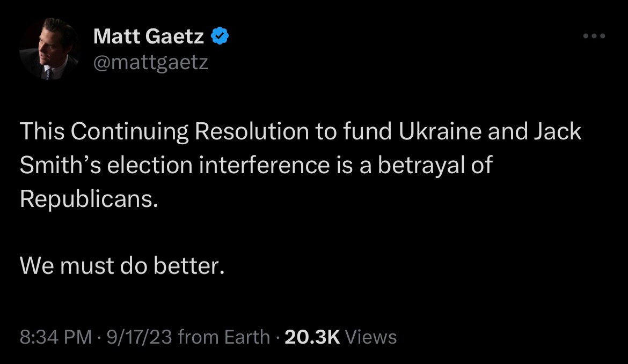Click the 8:34 PM timestamp
This screenshot has height=364, width=628.
pyautogui.click(x=55, y=337)
